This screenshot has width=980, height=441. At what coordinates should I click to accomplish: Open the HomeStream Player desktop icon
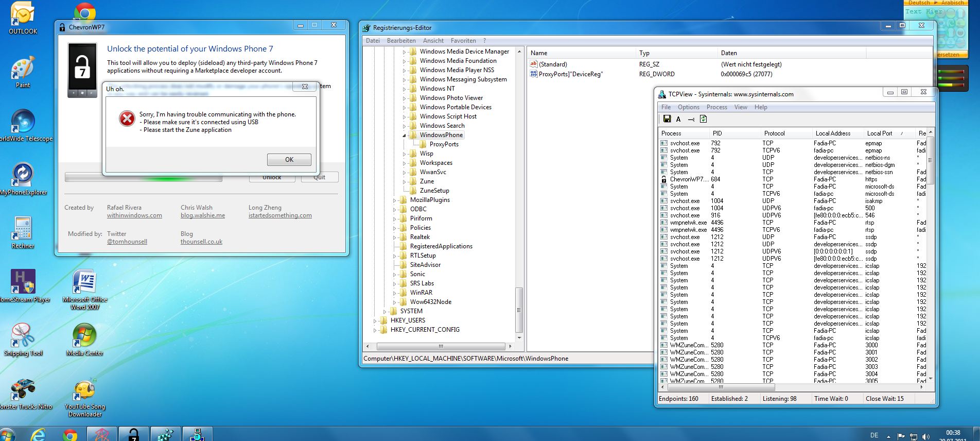coord(24,286)
